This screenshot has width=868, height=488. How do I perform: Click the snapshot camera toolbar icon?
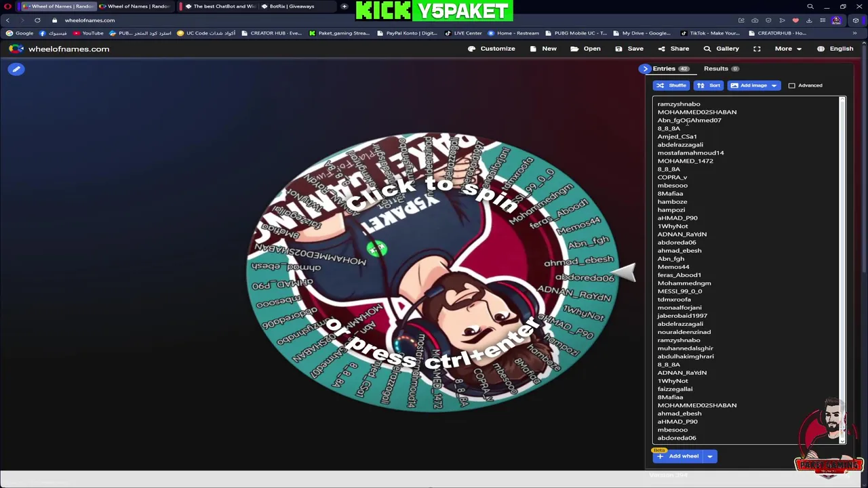(x=755, y=20)
